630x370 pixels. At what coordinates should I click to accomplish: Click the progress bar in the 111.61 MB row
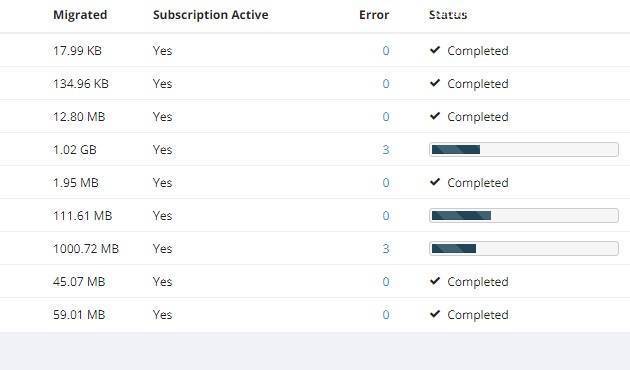click(524, 215)
